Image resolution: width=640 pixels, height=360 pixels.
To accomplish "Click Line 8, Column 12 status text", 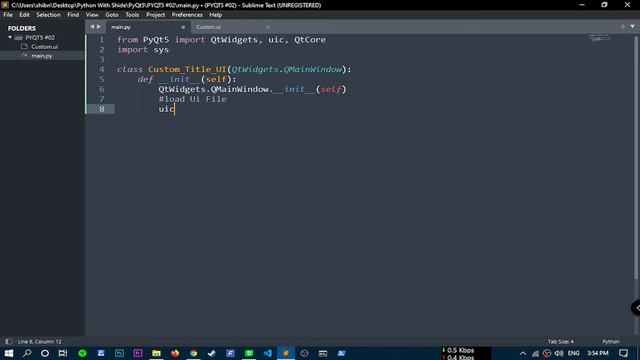I will click(x=39, y=341).
